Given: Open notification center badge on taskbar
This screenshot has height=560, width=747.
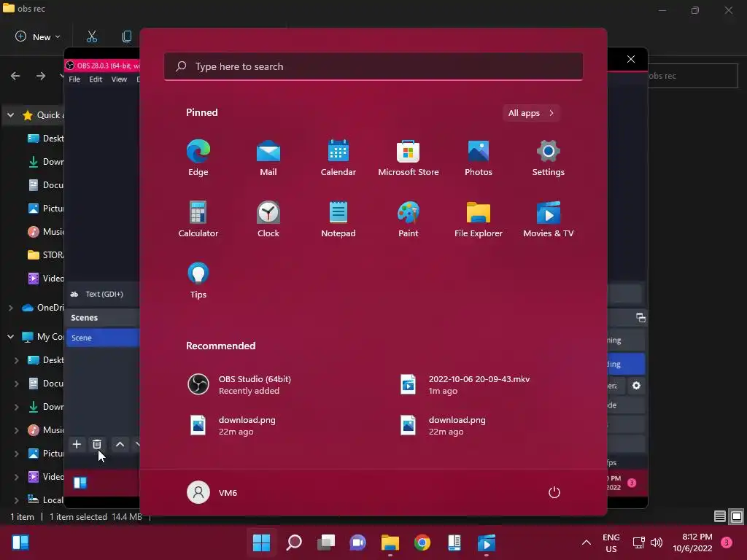Looking at the screenshot, I should tap(727, 542).
